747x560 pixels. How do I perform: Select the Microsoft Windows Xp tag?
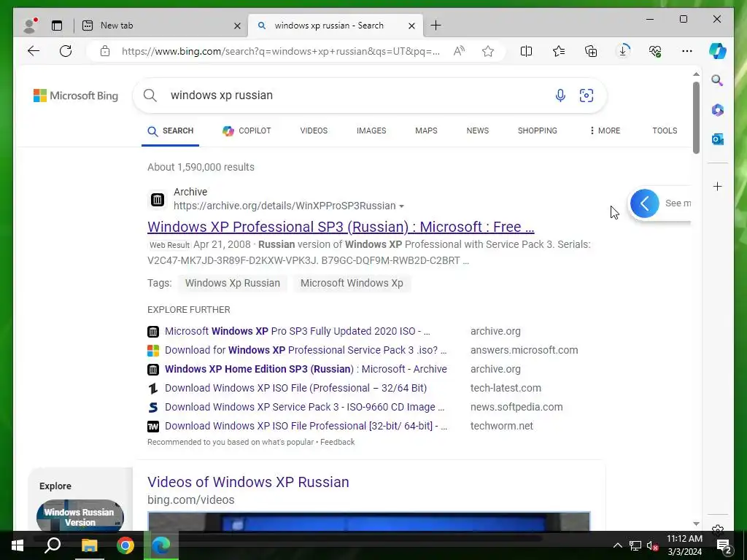[352, 284]
